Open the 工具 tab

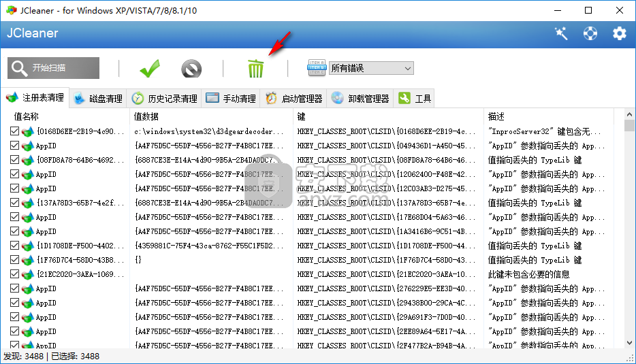pyautogui.click(x=414, y=99)
